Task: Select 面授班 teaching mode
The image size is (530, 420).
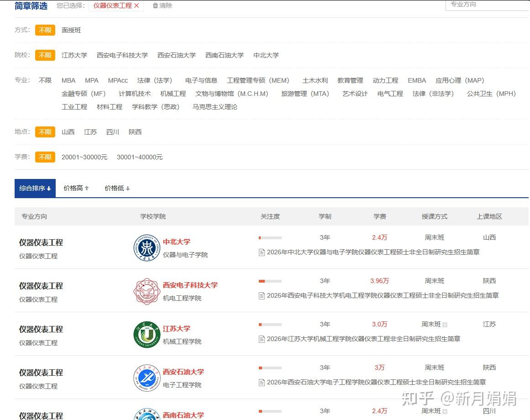Action: point(71,30)
